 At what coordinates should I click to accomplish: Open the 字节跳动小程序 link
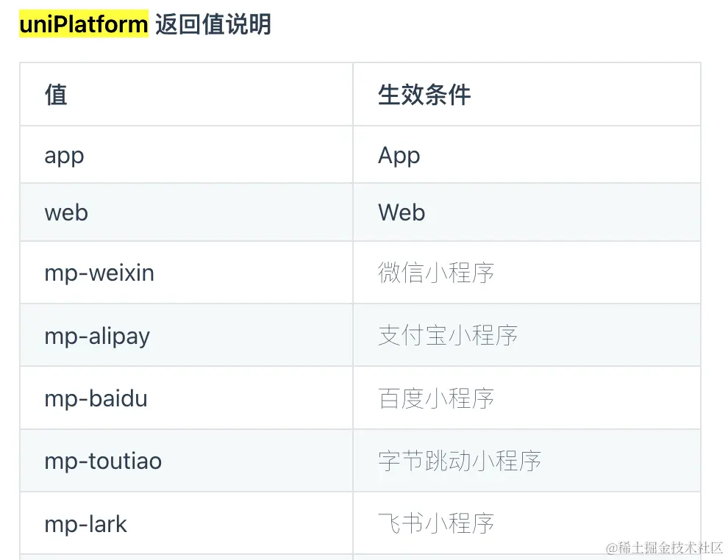pyautogui.click(x=460, y=461)
